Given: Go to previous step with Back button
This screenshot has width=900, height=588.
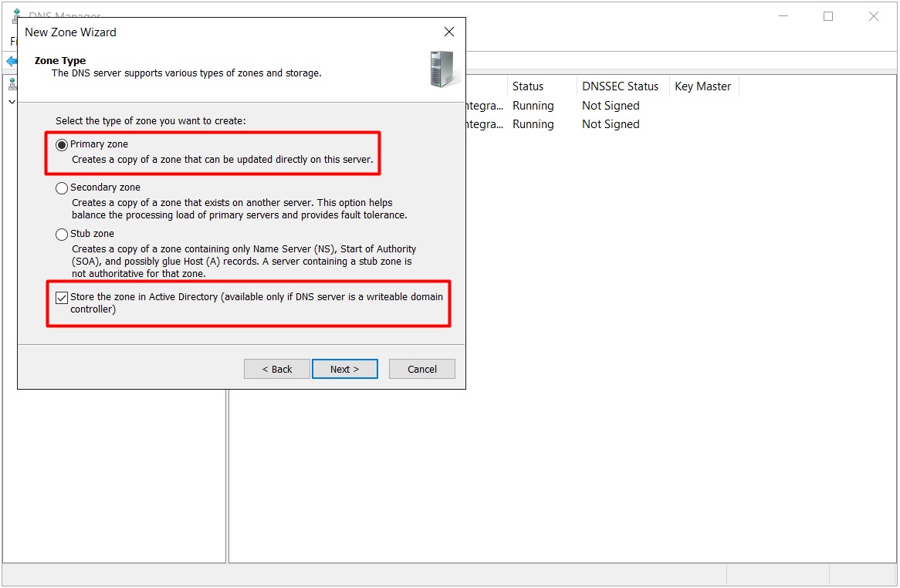Looking at the screenshot, I should (277, 369).
